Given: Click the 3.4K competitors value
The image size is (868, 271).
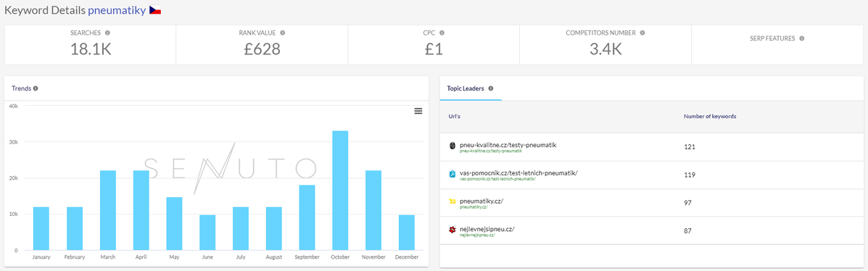Looking at the screenshot, I should click(605, 49).
